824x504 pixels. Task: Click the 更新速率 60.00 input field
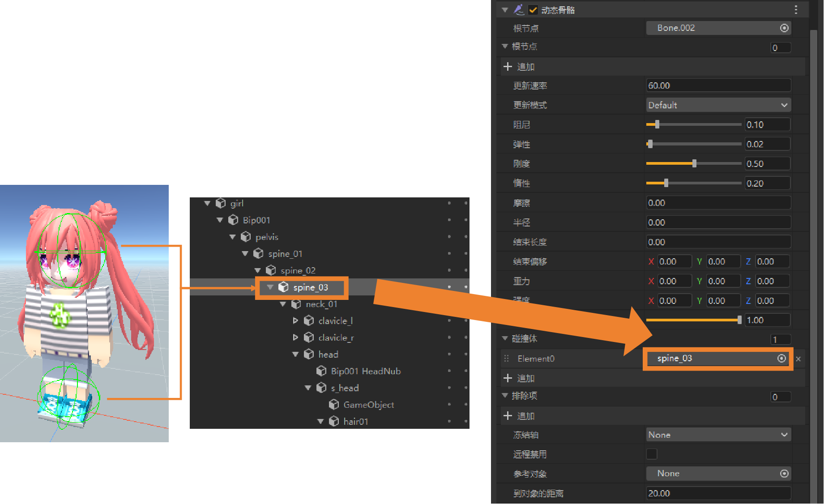718,85
